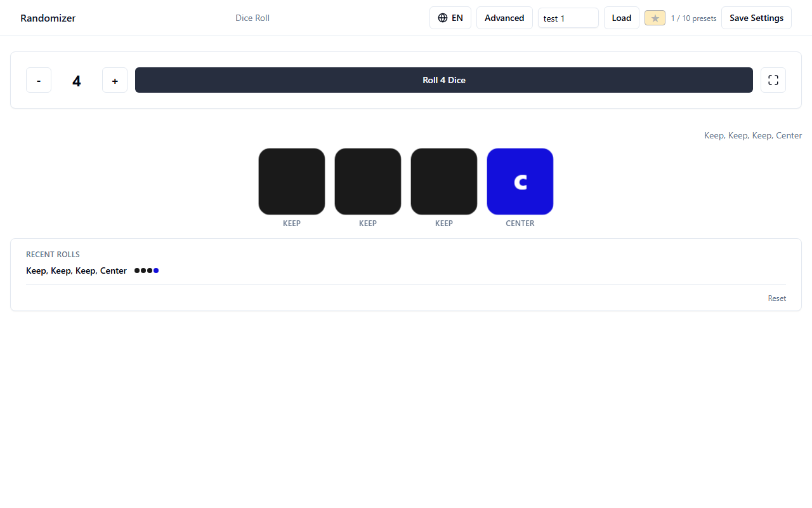812x508 pixels.
Task: Increase dice count with plus button
Action: pyautogui.click(x=115, y=80)
